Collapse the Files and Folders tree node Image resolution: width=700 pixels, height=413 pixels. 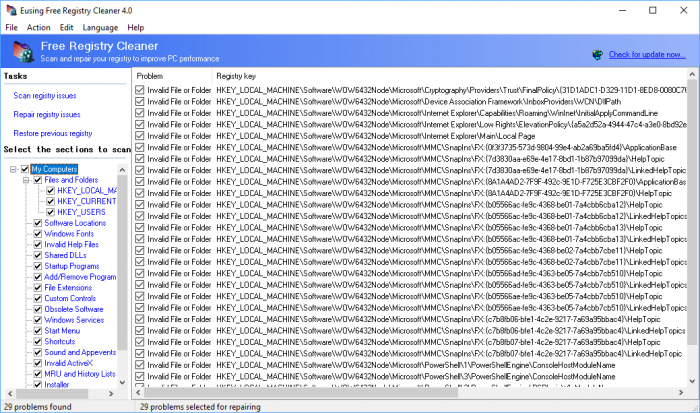point(26,180)
